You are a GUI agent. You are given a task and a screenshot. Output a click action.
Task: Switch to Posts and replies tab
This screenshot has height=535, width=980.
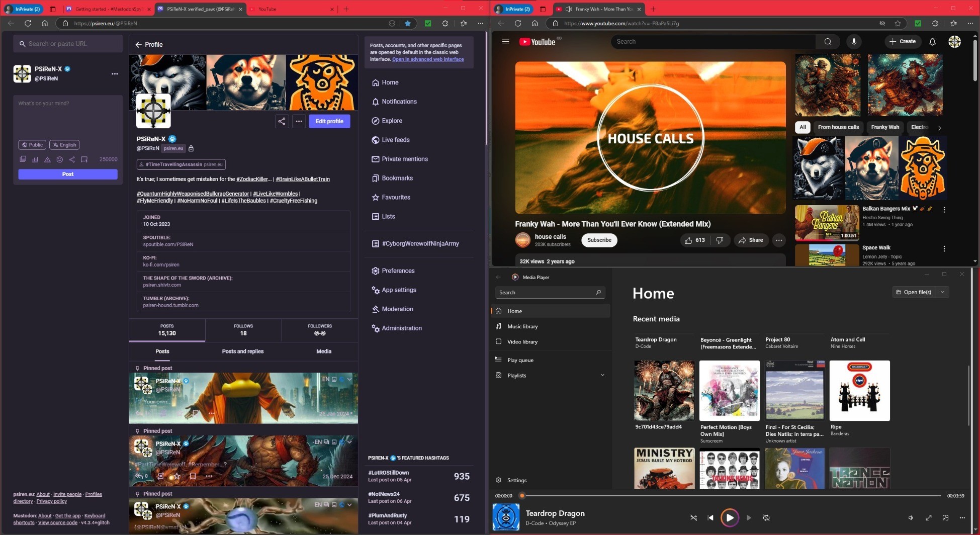(243, 351)
